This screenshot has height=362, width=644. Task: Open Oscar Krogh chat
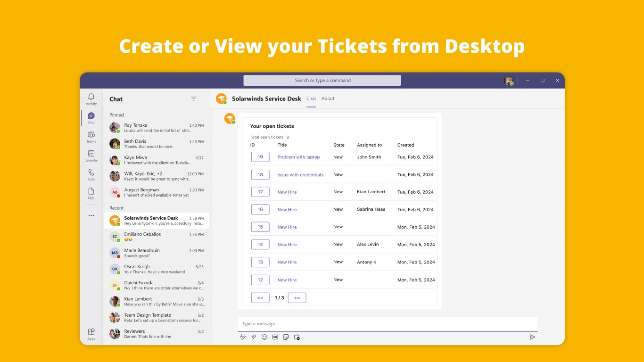(157, 269)
